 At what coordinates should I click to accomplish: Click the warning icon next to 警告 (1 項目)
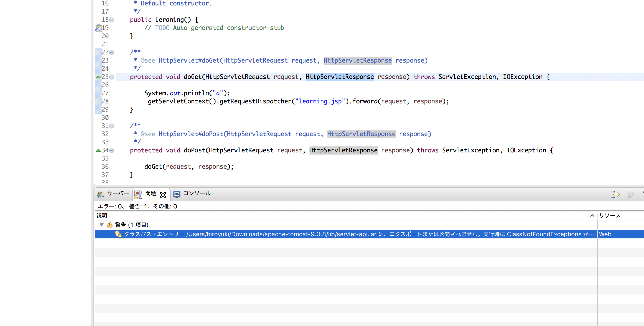coord(109,224)
